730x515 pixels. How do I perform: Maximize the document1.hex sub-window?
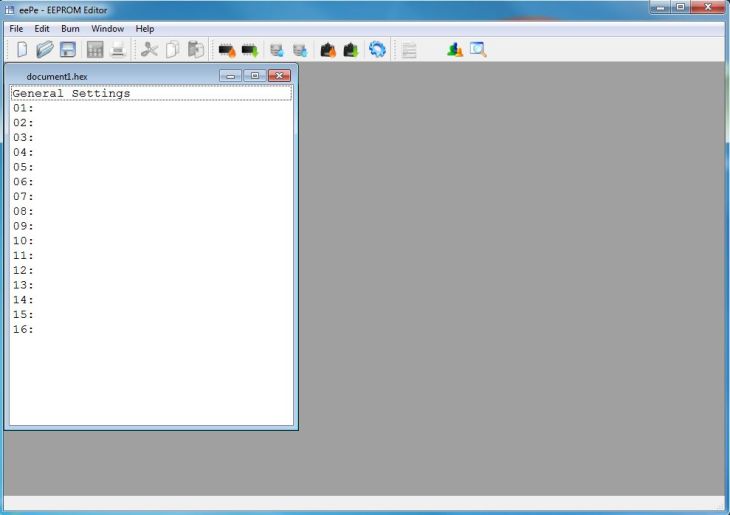click(255, 75)
